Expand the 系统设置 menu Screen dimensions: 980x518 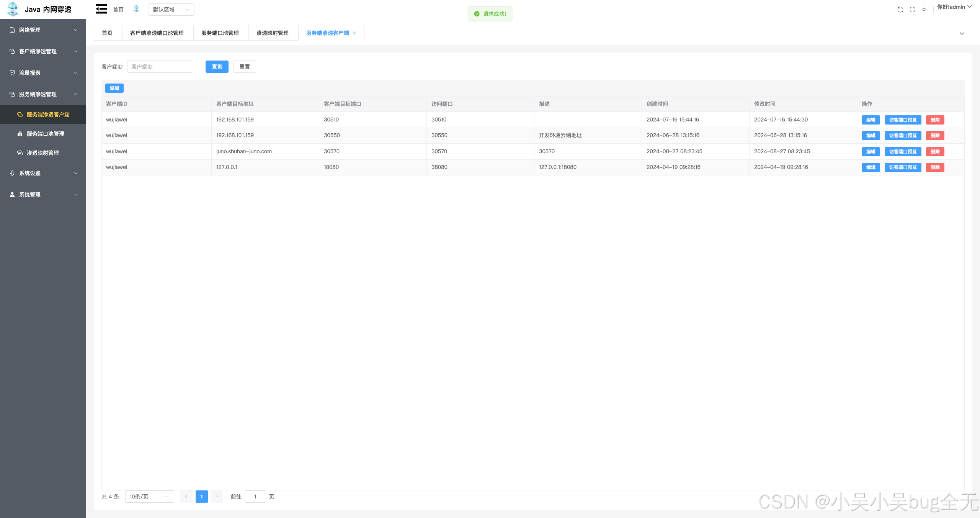[x=76, y=173]
